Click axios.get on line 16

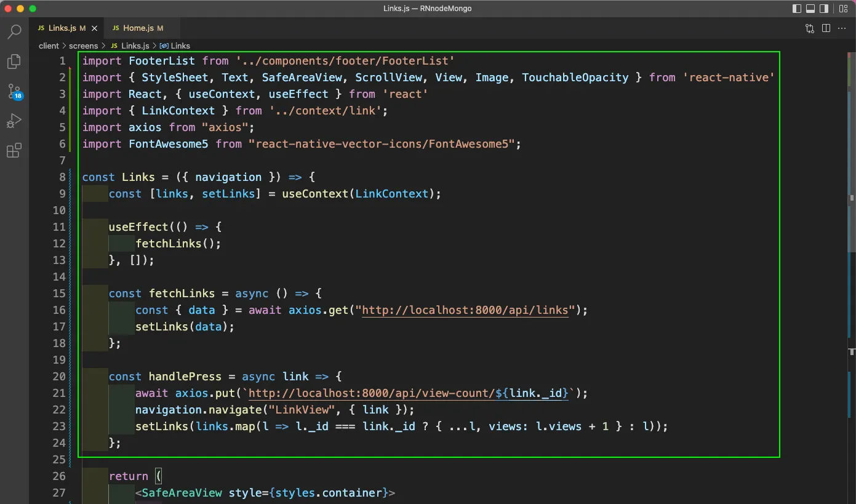[x=319, y=310]
